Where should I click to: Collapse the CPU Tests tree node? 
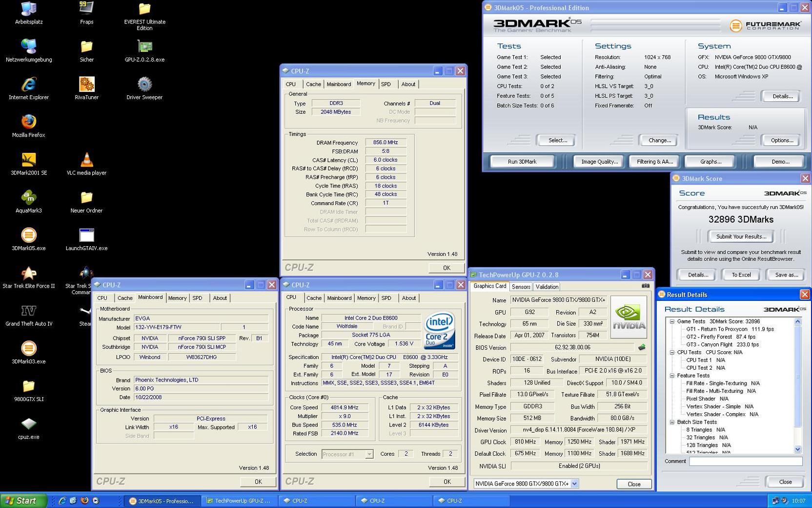[672, 352]
